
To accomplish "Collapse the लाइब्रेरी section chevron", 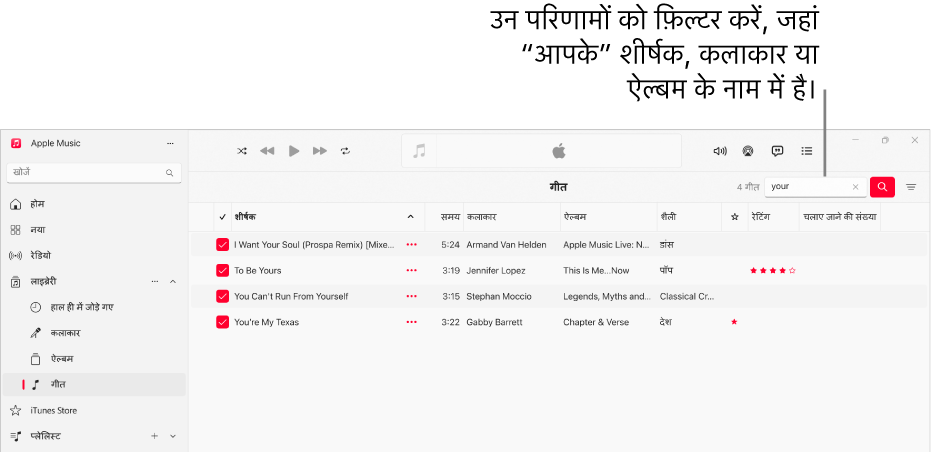I will pyautogui.click(x=173, y=281).
